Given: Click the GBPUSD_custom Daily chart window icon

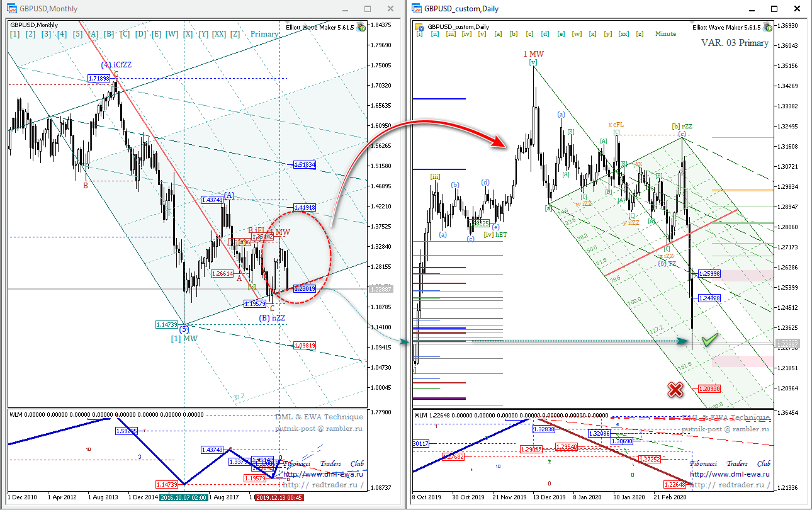Looking at the screenshot, I should (416, 9).
